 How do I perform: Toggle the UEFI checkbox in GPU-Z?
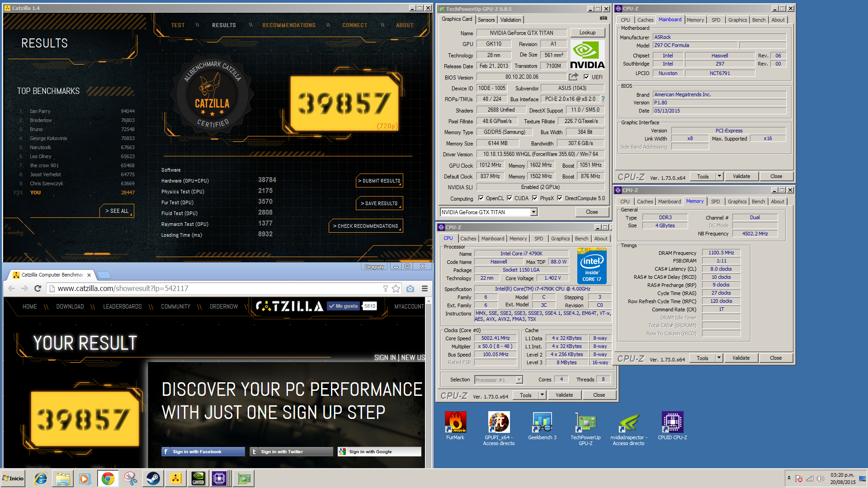coord(586,77)
